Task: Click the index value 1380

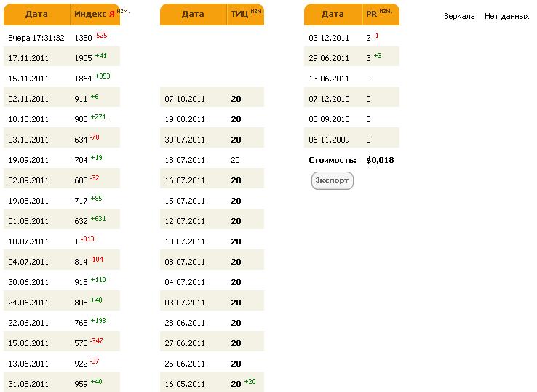Action: [83, 38]
